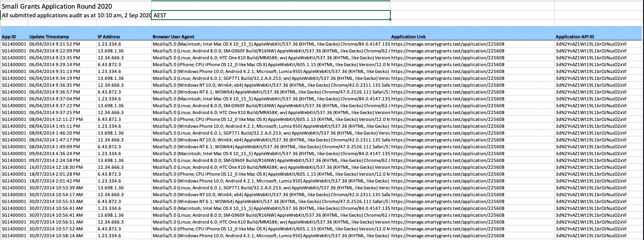
Task: Select the "All submitted applications audit" subtitle cell
Action: [x=76, y=16]
